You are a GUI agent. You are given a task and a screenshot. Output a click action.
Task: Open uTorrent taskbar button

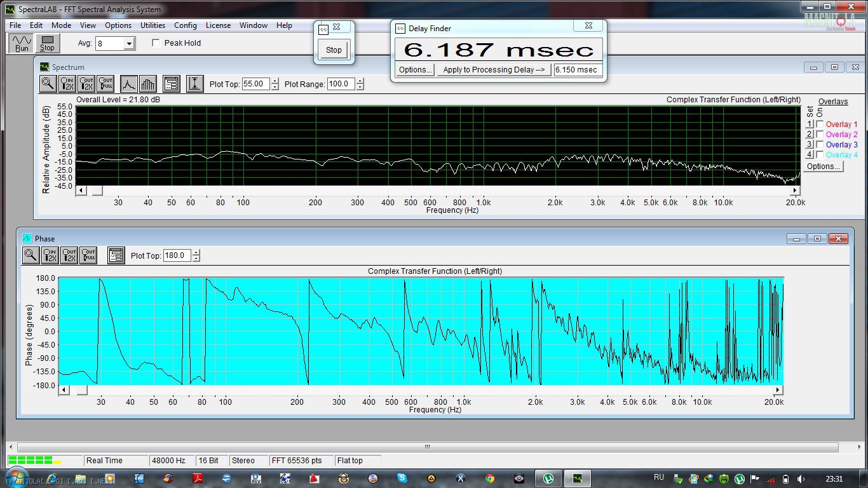click(548, 478)
